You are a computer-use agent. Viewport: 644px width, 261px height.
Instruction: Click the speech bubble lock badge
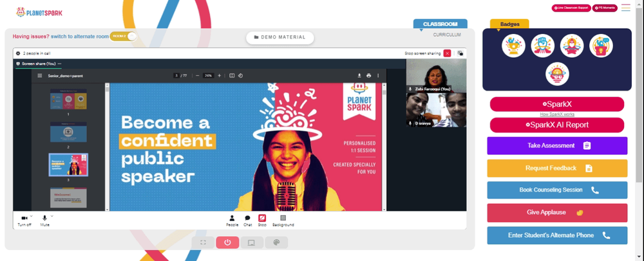click(601, 46)
